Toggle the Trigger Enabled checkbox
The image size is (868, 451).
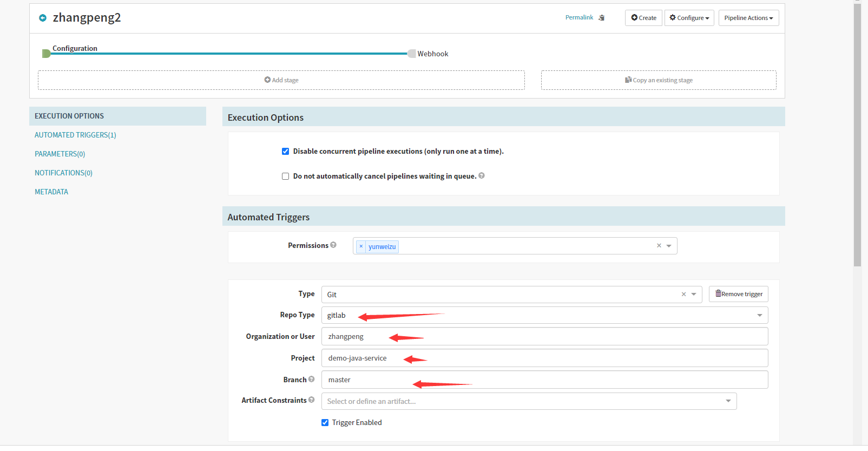(325, 422)
